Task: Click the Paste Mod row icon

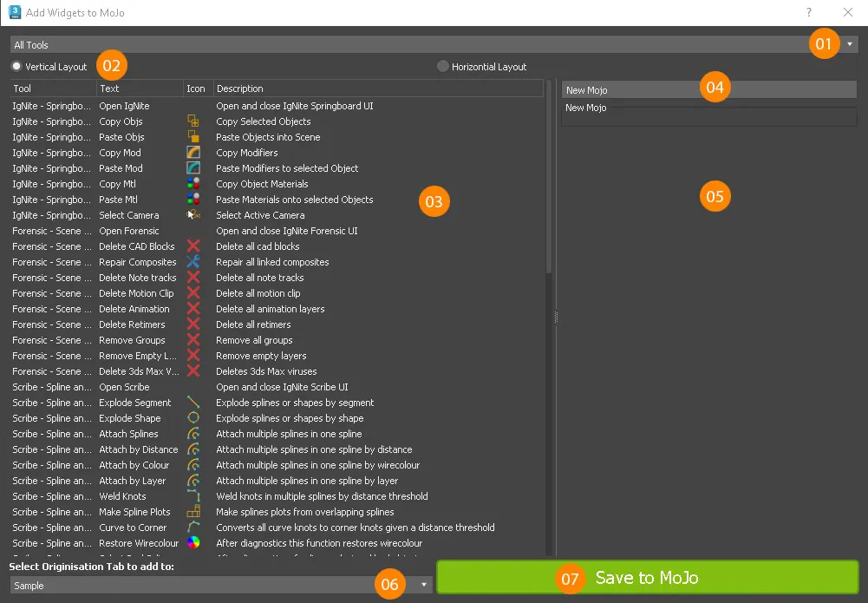Action: click(x=193, y=167)
